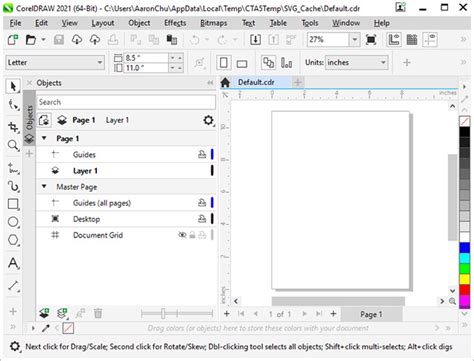This screenshot has height=361, width=474.
Task: Toggle Current Page layout button
Action: pos(287,63)
